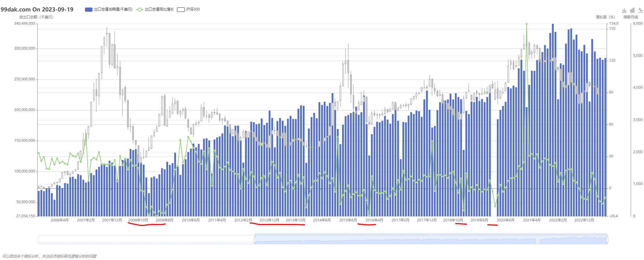Image resolution: width=644 pixels, height=260 pixels.
Task: Click the right zoom slider handle
Action: coord(607,240)
